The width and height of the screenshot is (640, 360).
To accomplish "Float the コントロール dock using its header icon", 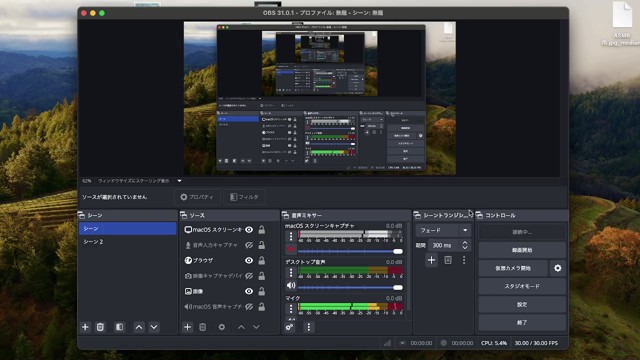I will click(x=480, y=215).
